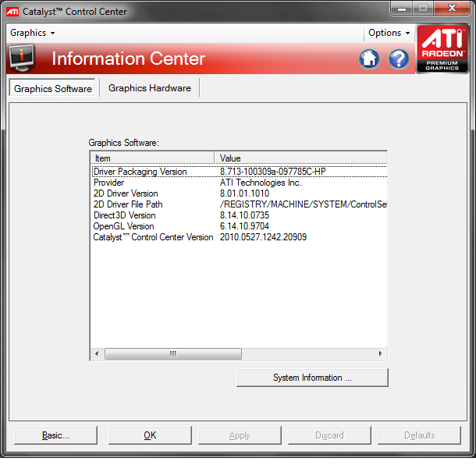Confirm with the OK button

coord(150,435)
